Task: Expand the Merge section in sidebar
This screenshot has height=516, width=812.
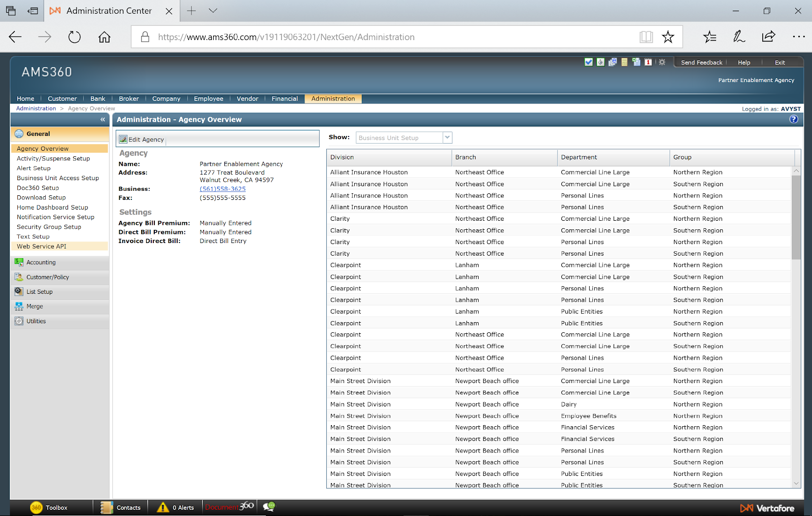Action: (x=60, y=306)
